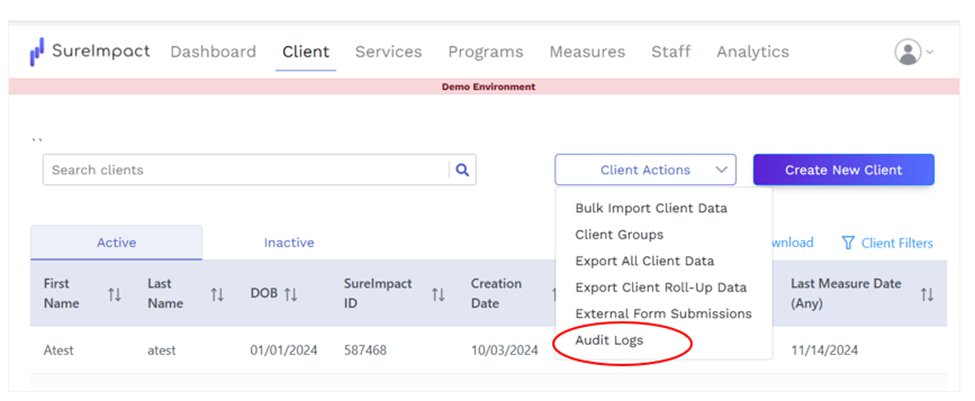Viewport: 975px width, 401px height.
Task: Switch to the Inactive tab
Action: click(289, 242)
